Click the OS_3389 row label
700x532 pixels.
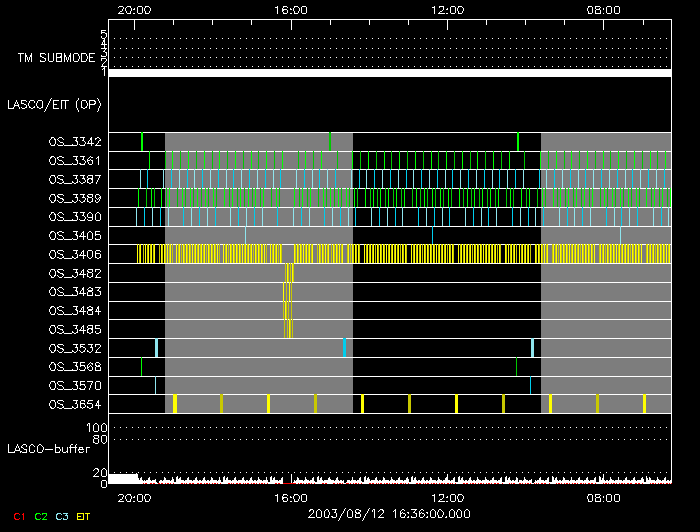[75, 198]
